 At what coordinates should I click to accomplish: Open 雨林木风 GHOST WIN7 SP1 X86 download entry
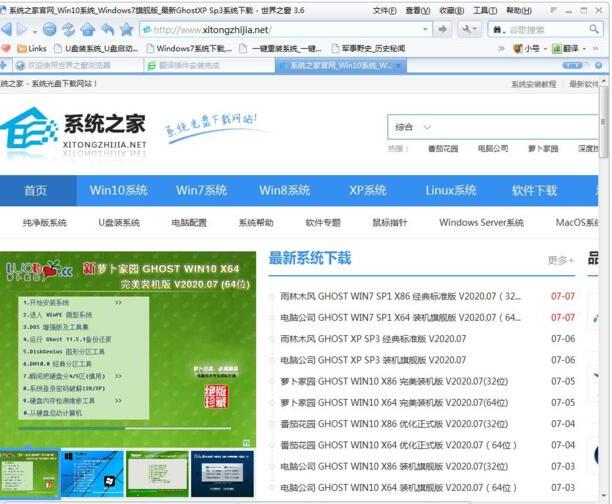click(400, 296)
